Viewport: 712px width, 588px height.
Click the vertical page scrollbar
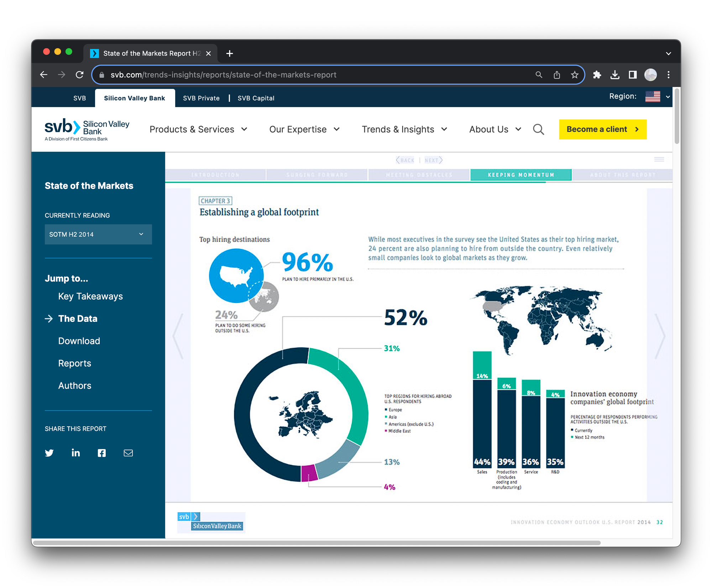tap(677, 116)
